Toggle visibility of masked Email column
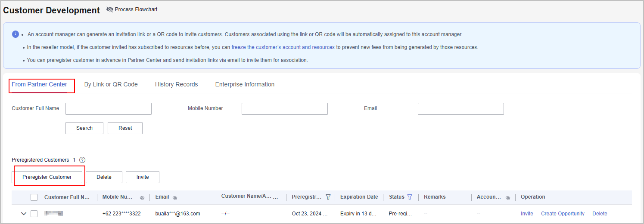 coord(175,198)
